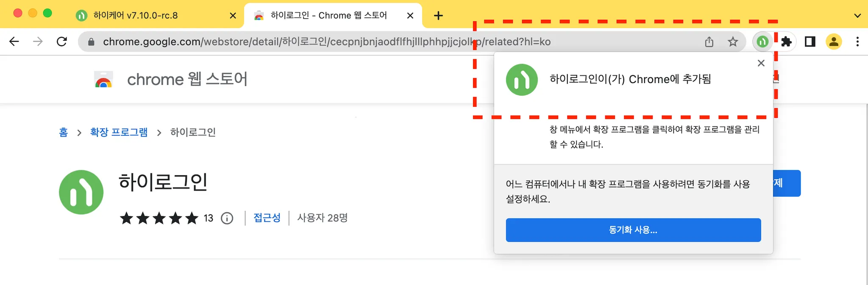Image resolution: width=868 pixels, height=285 pixels.
Task: Dismiss the extension added popup
Action: 761,63
